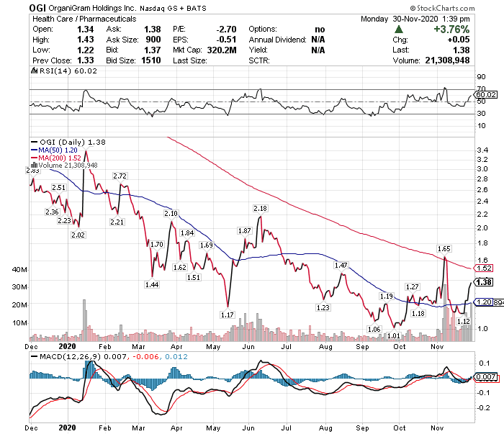Click the MACD value tag 0.007 on right axis
504x434 pixels.
coord(486,377)
